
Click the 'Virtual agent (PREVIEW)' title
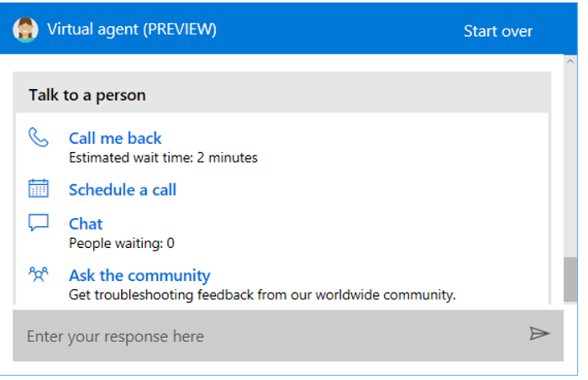132,29
